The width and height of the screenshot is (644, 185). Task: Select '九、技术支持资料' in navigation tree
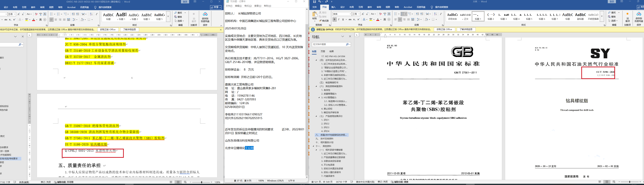click(x=324, y=139)
